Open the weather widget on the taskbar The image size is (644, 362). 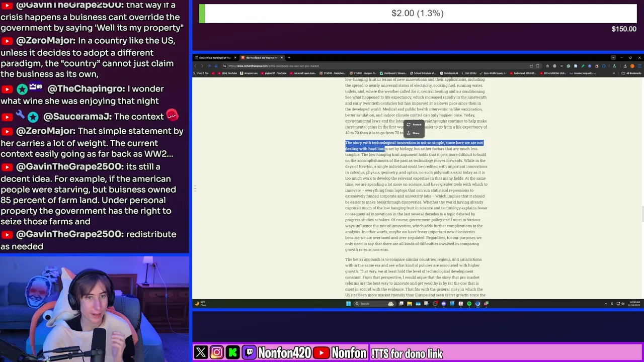(x=200, y=304)
